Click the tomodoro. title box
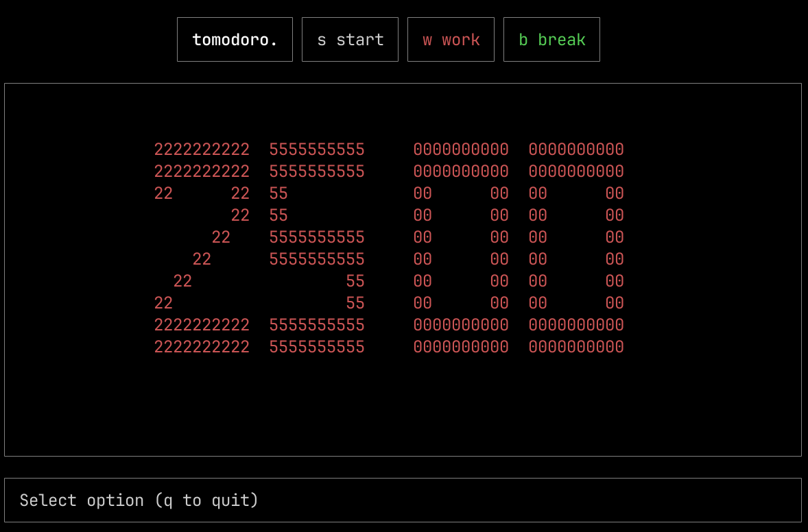Screen dimensions: 808x532 [235, 40]
